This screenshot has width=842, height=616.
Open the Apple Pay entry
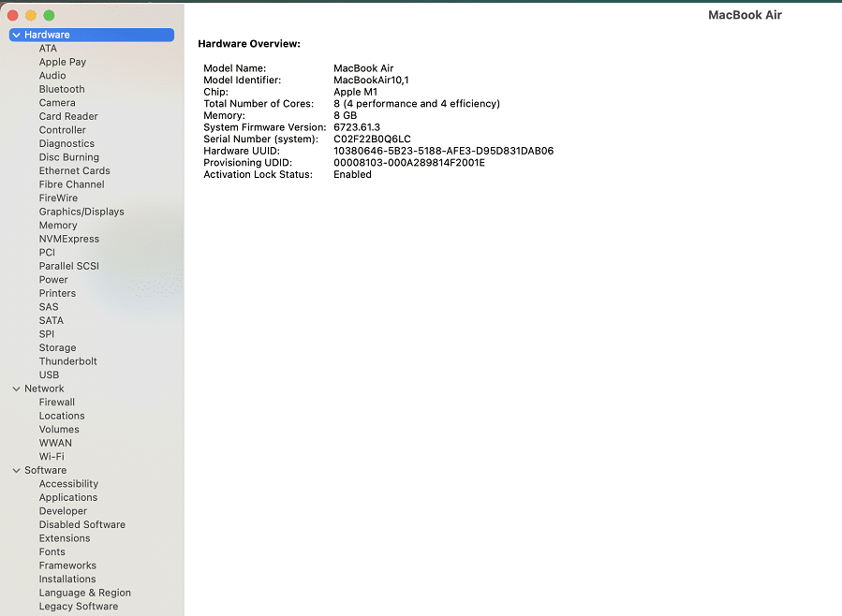click(x=63, y=62)
